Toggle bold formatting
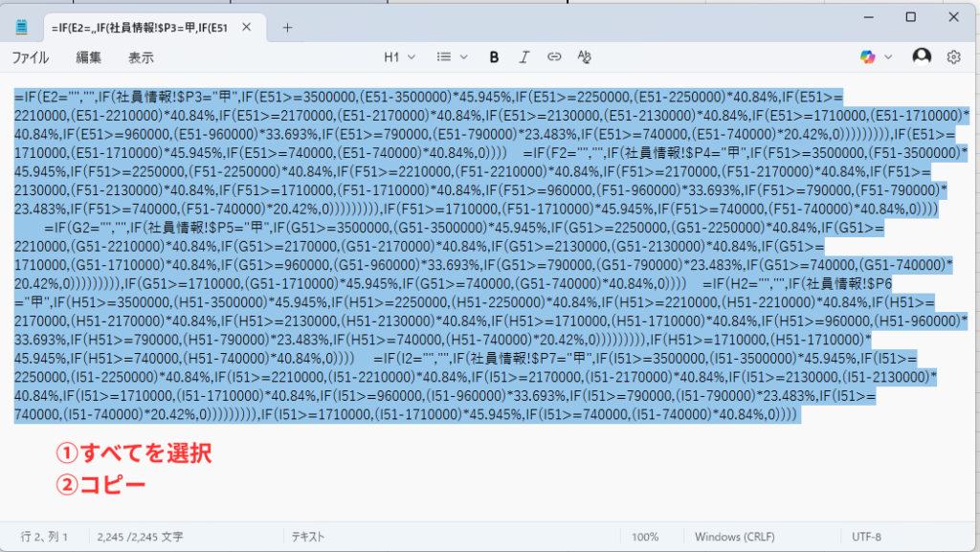 click(x=494, y=57)
